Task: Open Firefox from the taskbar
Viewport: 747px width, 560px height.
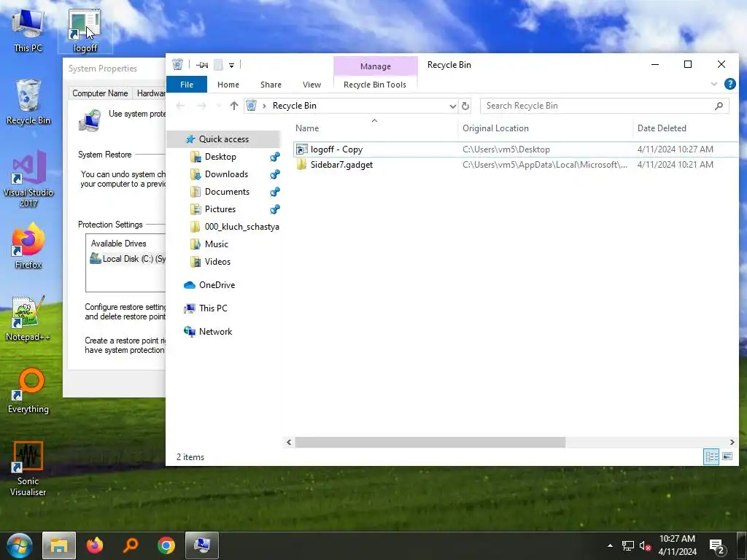Action: [x=95, y=545]
